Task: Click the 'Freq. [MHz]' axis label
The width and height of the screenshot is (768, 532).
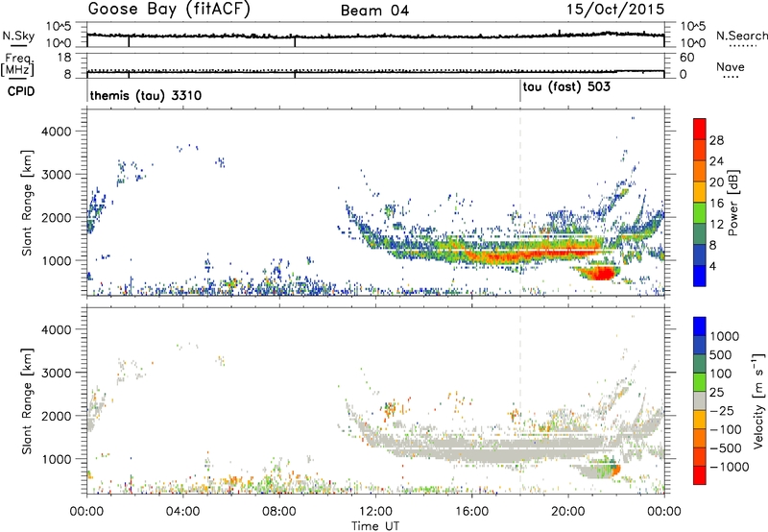Action: click(x=18, y=65)
